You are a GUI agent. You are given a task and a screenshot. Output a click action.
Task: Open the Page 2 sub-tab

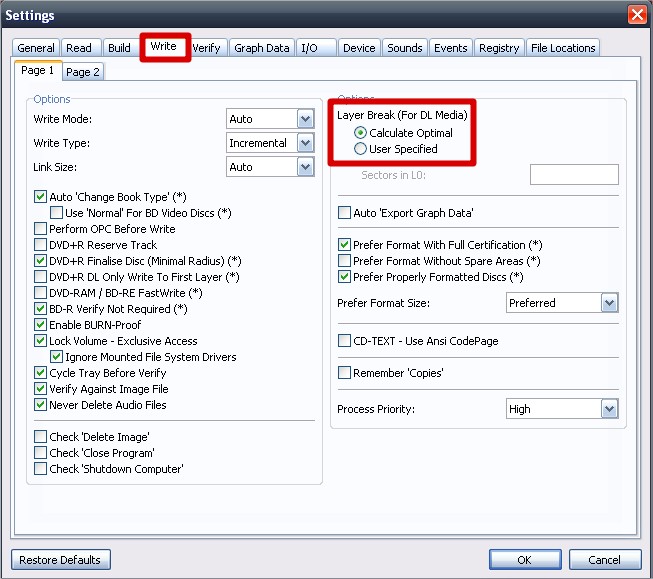pos(82,72)
